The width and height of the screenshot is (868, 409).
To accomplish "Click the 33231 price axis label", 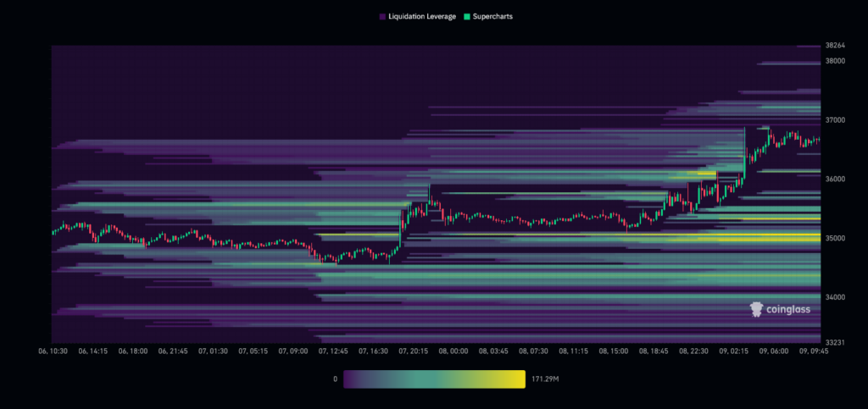I will click(x=834, y=343).
